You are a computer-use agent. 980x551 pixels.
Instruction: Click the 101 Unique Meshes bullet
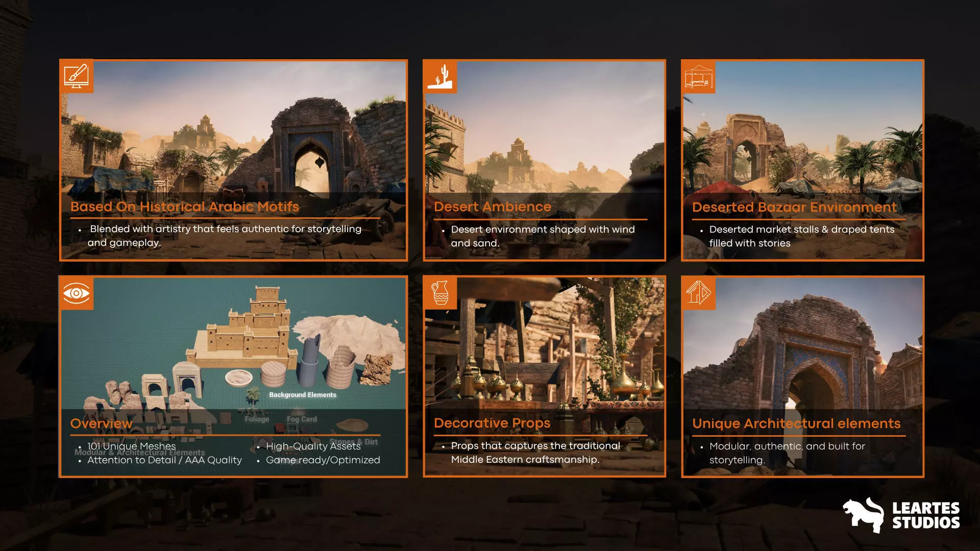[131, 446]
